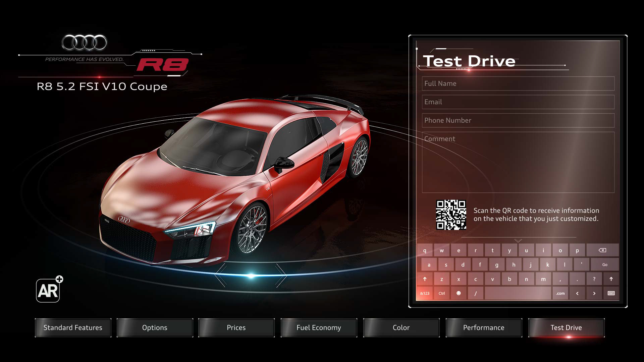Viewport: 644px width, 362px height.
Task: Tap the s key
Action: point(446,265)
